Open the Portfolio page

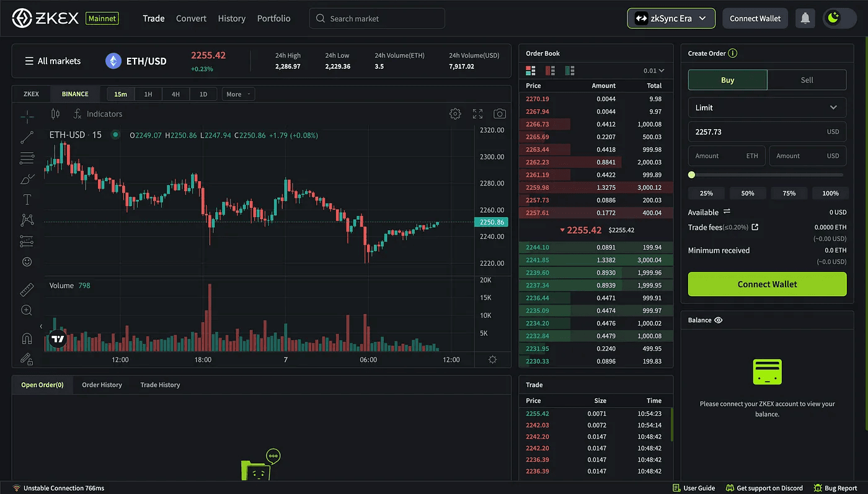coord(274,18)
